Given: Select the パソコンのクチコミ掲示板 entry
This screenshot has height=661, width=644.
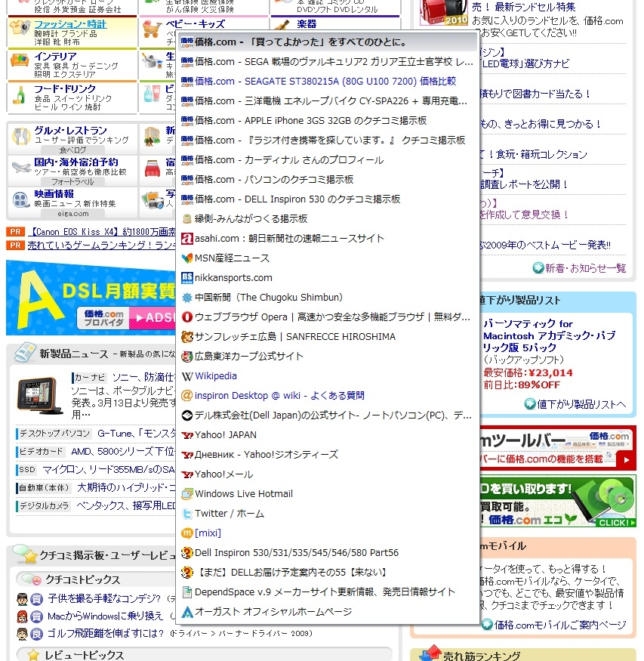Looking at the screenshot, I should coord(328,180).
